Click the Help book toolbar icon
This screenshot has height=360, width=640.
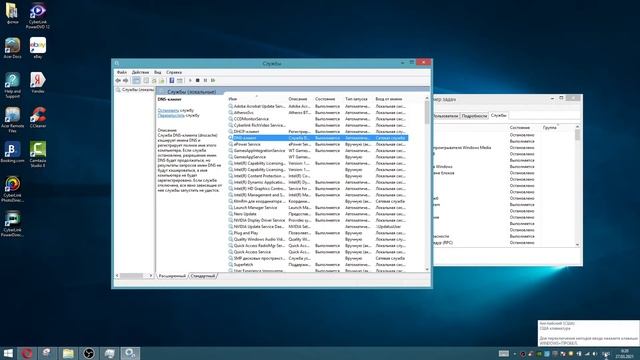pyautogui.click(x=172, y=80)
